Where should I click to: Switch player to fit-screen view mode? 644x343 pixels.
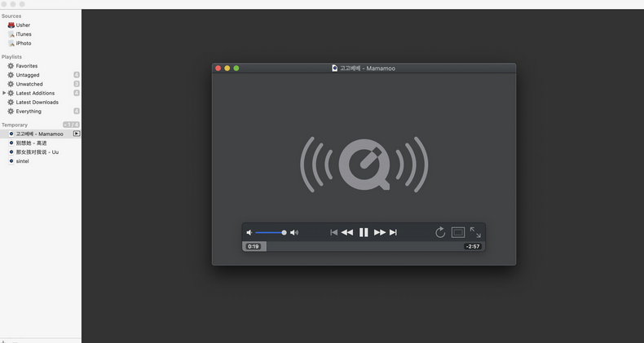click(x=458, y=233)
